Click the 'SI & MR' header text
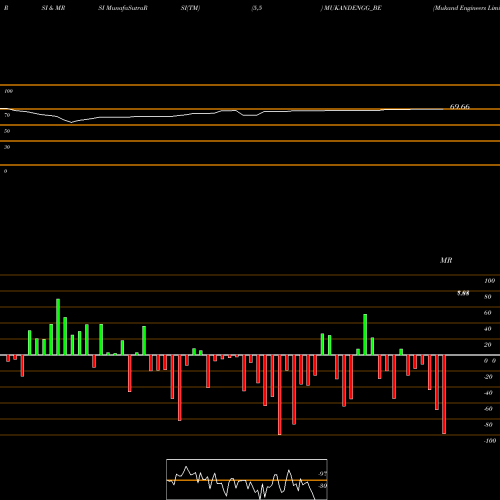 [53, 8]
